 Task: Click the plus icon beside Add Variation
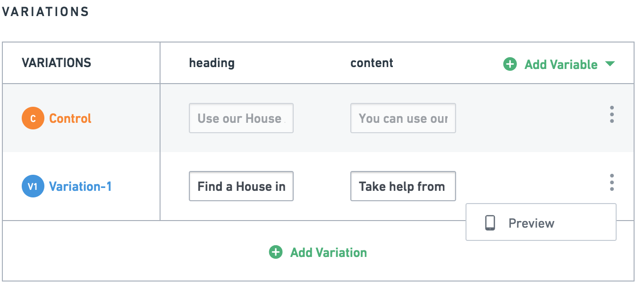276,252
